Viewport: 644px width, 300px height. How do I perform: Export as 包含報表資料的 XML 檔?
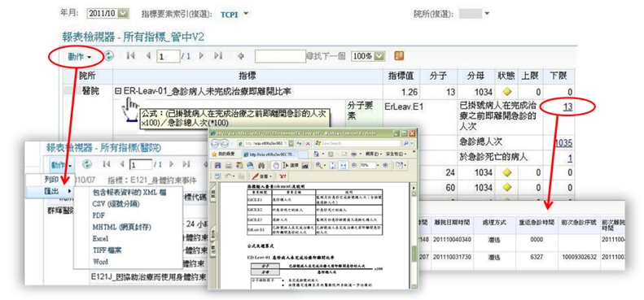pos(129,192)
